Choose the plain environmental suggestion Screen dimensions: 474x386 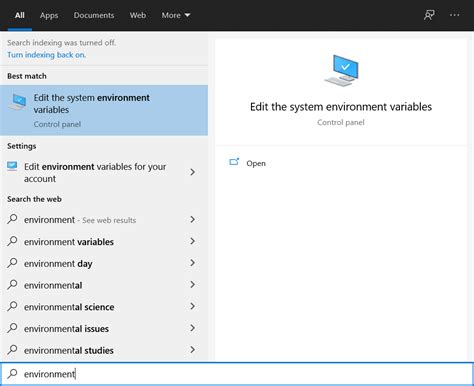[x=53, y=285]
